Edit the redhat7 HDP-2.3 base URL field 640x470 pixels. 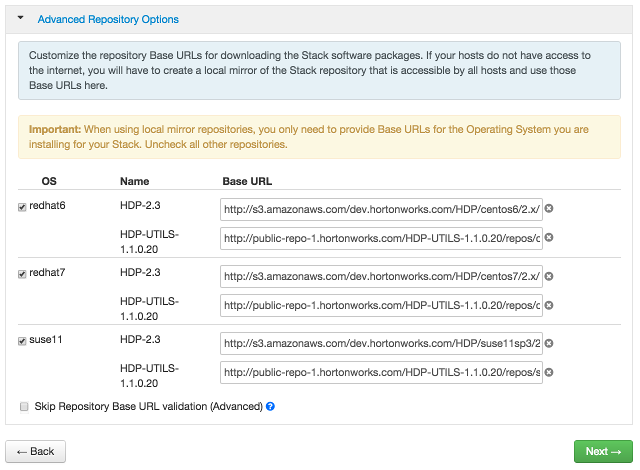pyautogui.click(x=381, y=277)
